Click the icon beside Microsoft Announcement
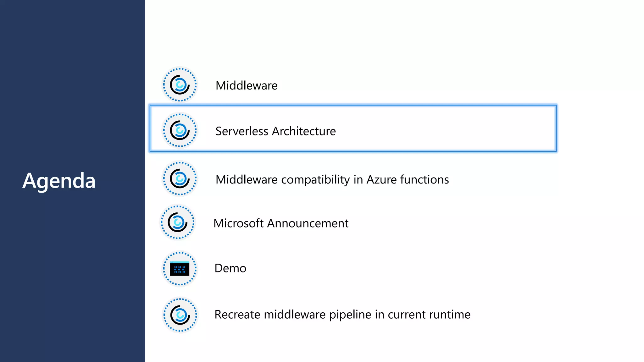Screen dimensions: 644x362 coord(178,222)
